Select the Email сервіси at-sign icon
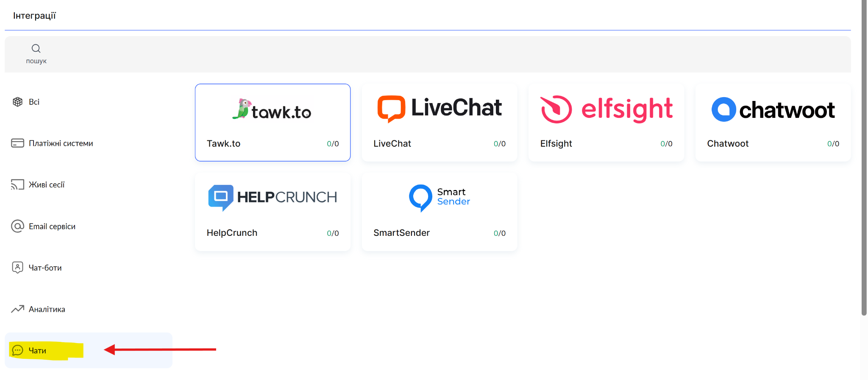The image size is (868, 380). tap(17, 226)
